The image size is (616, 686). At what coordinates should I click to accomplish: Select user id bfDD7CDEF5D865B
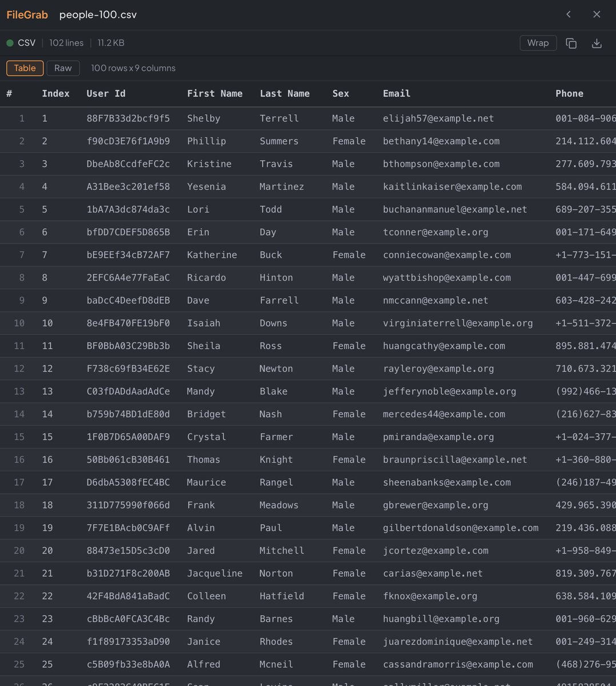[x=128, y=232]
